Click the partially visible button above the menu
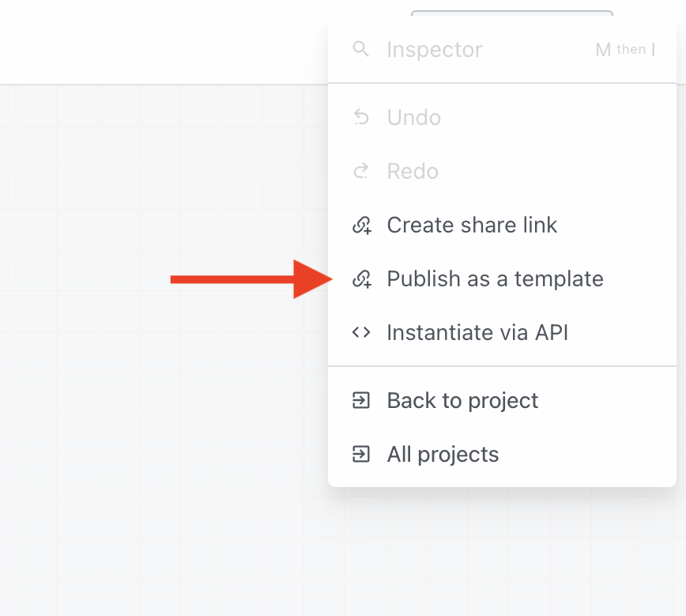This screenshot has height=616, width=686. click(511, 14)
